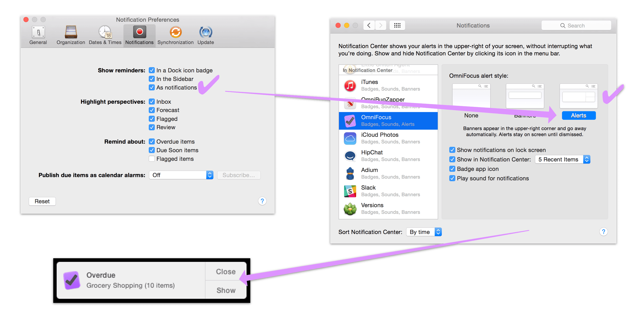644x322 pixels.
Task: Toggle Show notifications on lock screen
Action: (x=452, y=150)
